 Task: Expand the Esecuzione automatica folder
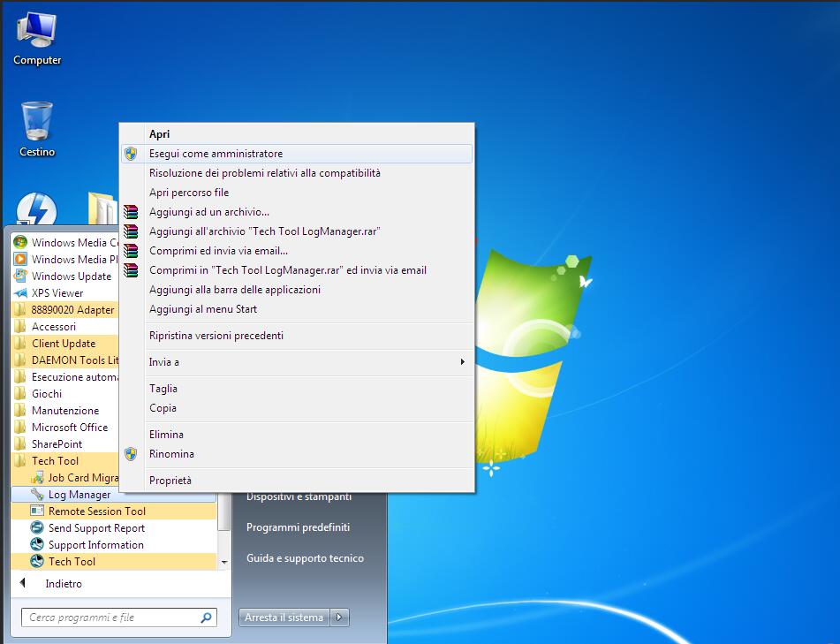pyautogui.click(x=65, y=376)
